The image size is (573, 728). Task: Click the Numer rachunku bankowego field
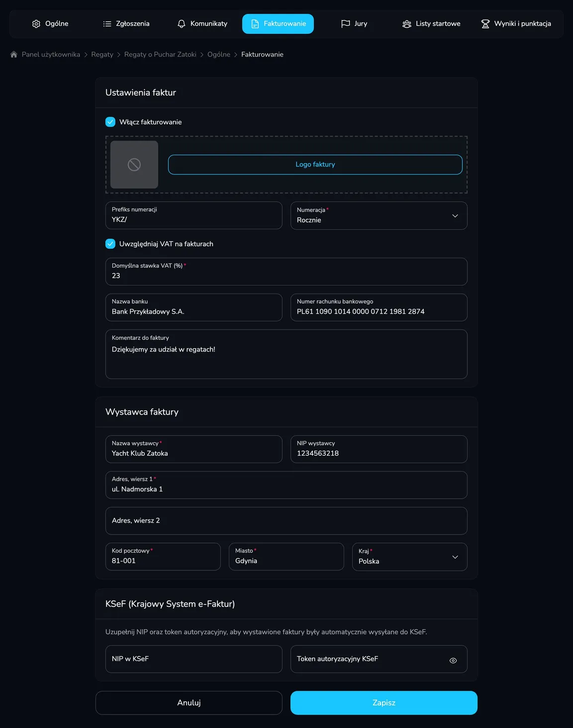click(x=379, y=307)
